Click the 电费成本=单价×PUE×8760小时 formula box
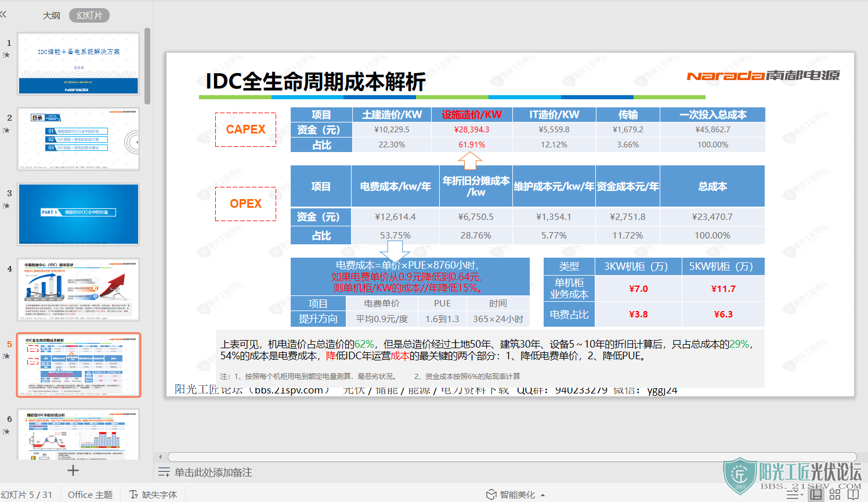868x502 pixels. (410, 276)
